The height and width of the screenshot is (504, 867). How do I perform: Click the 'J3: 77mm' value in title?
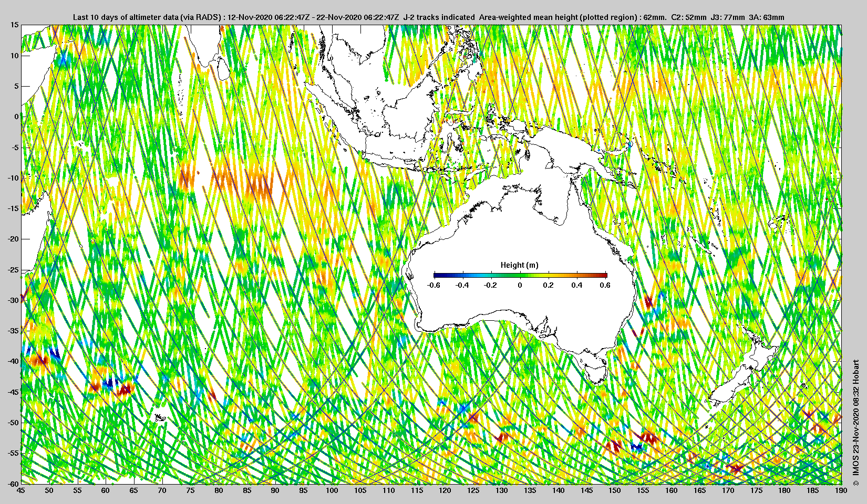(x=728, y=17)
